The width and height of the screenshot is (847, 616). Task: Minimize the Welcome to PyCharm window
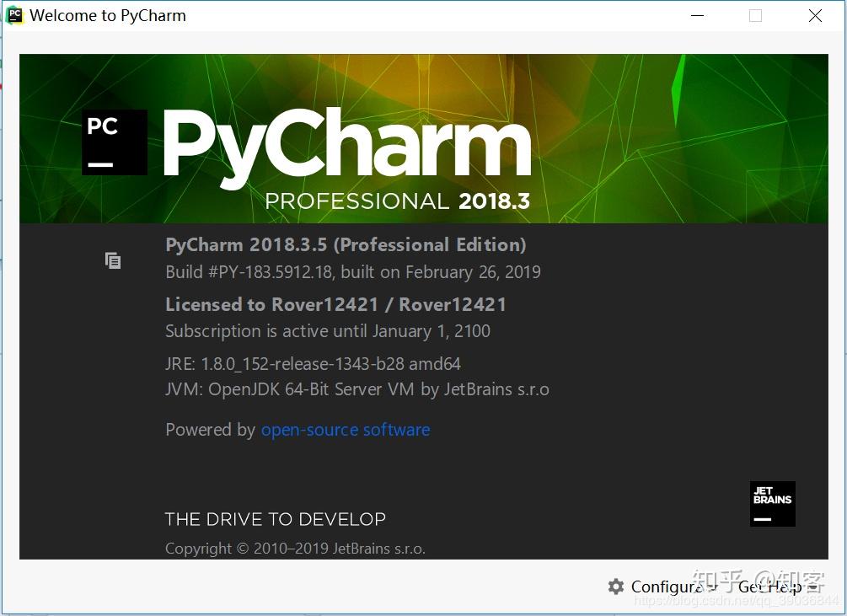(697, 15)
